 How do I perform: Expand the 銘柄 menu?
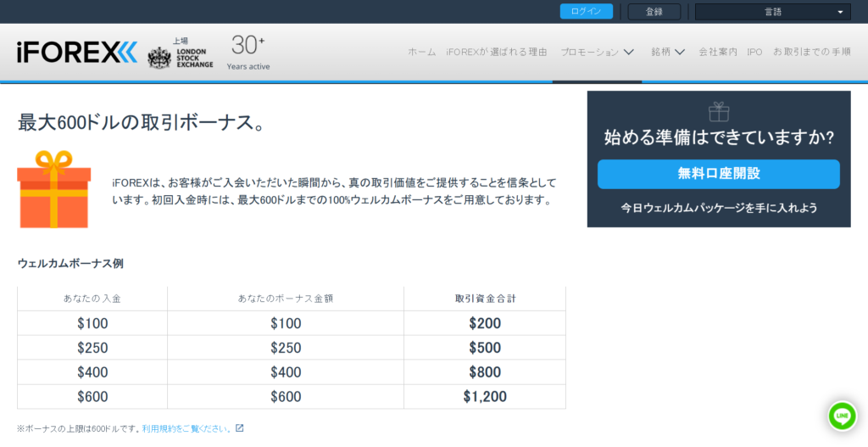tap(668, 52)
